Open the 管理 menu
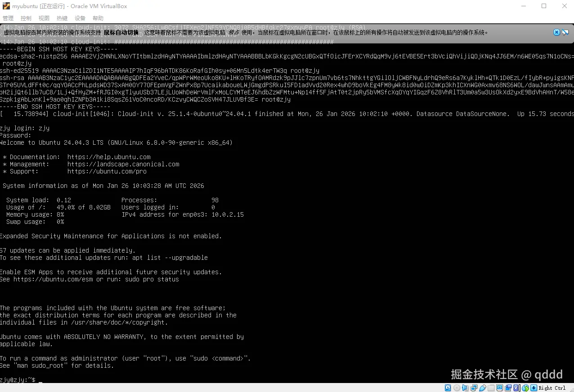The height and width of the screenshot is (392, 574). point(8,18)
